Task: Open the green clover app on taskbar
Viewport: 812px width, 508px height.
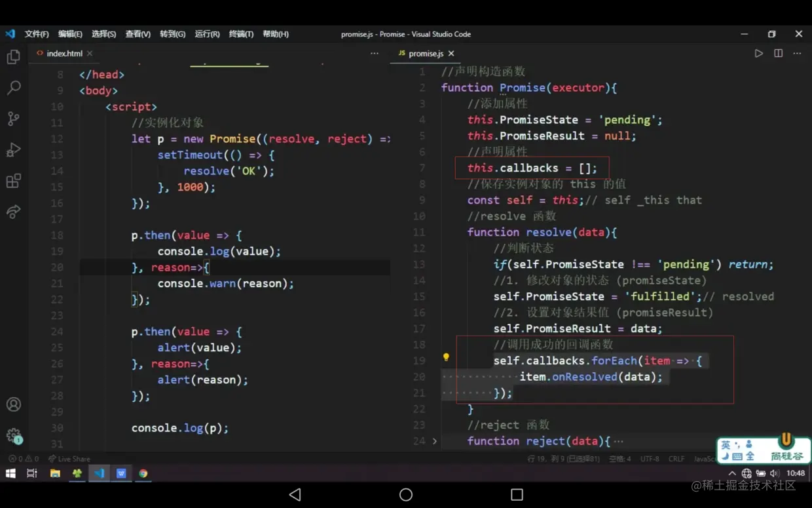Action: pyautogui.click(x=77, y=473)
